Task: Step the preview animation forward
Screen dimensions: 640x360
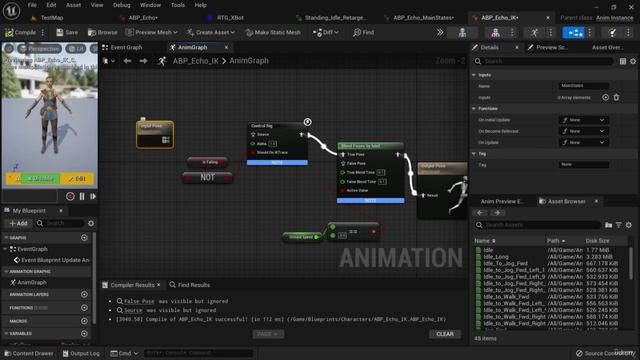Action: [93, 196]
